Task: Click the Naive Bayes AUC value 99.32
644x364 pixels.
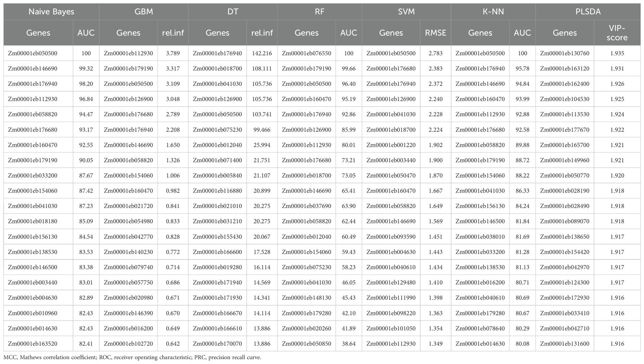Action: 86,69
